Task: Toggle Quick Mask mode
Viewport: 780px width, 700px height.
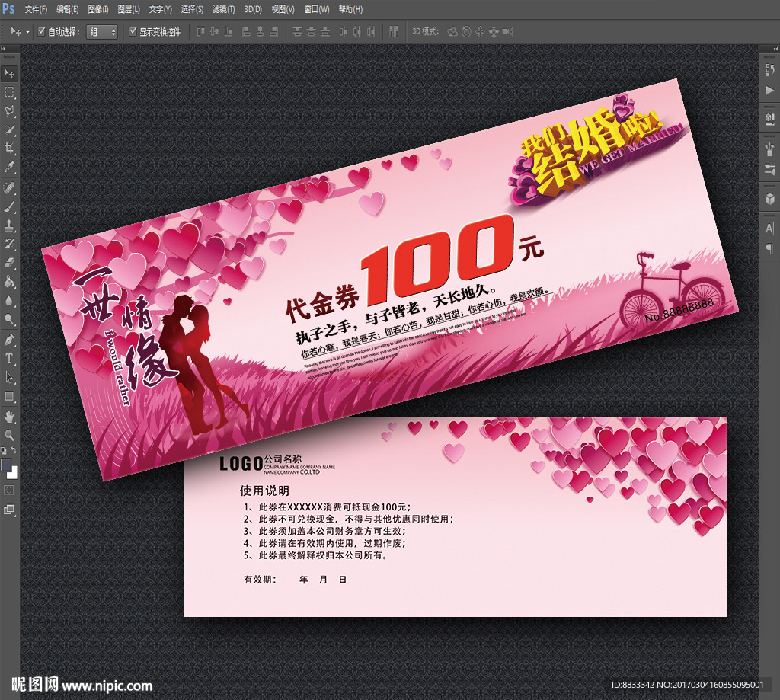Action: tap(9, 490)
